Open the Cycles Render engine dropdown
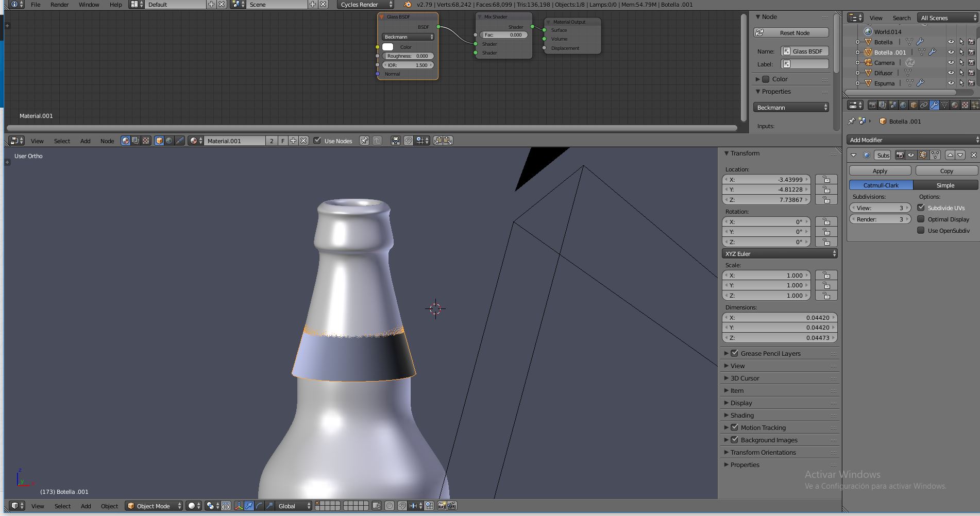The width and height of the screenshot is (980, 516). click(366, 4)
